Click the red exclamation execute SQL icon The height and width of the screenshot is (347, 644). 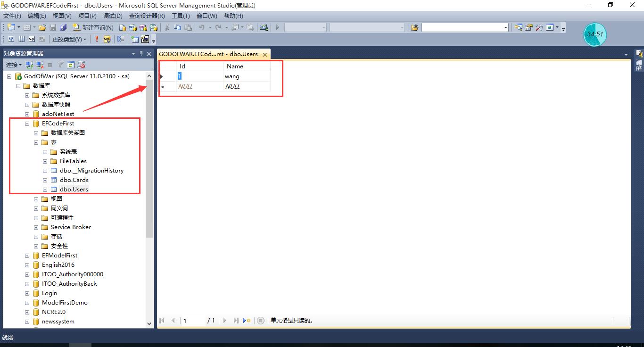click(x=97, y=39)
